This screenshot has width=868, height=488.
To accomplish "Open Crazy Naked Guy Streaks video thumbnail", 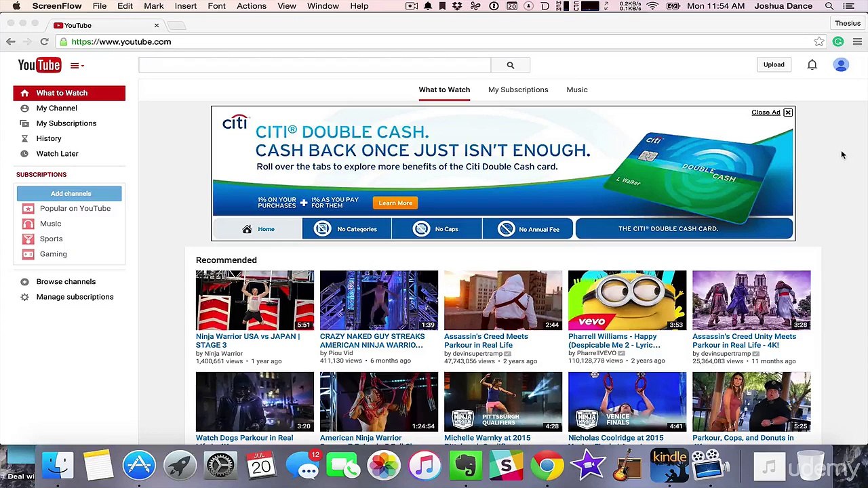I will [x=379, y=300].
